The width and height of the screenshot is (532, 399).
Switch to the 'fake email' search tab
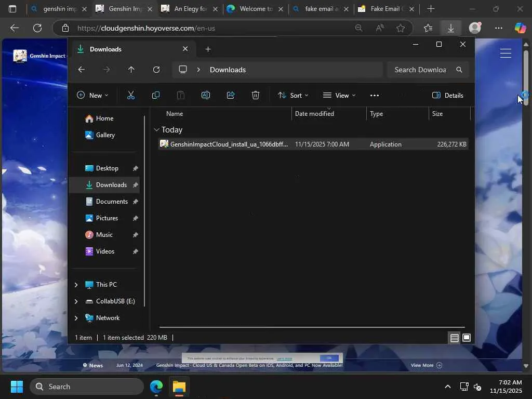(x=320, y=9)
